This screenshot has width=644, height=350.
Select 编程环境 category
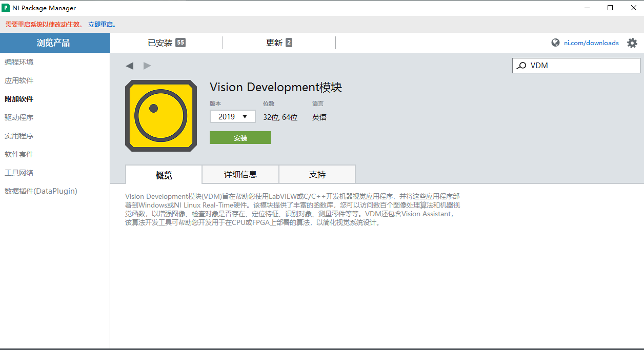pyautogui.click(x=19, y=62)
